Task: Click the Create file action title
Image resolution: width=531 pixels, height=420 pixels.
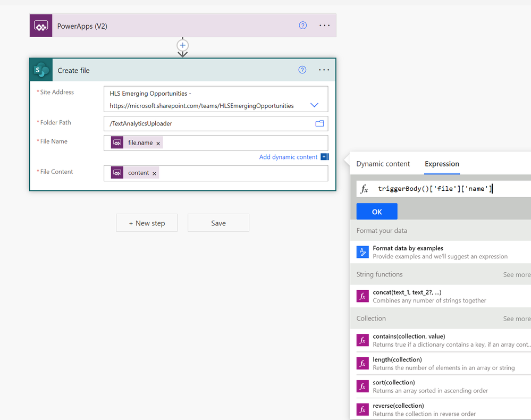Action: coord(73,71)
